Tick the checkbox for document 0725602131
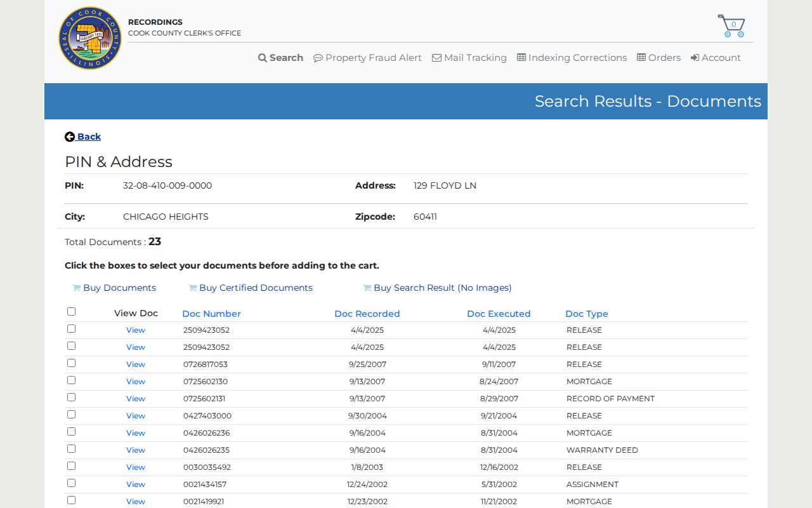The width and height of the screenshot is (812, 508). (71, 398)
